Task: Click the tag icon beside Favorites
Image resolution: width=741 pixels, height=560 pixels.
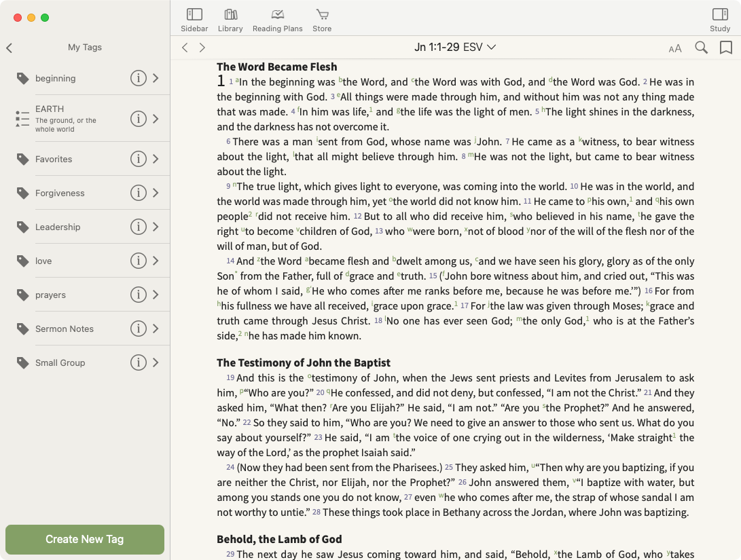Action: tap(22, 159)
